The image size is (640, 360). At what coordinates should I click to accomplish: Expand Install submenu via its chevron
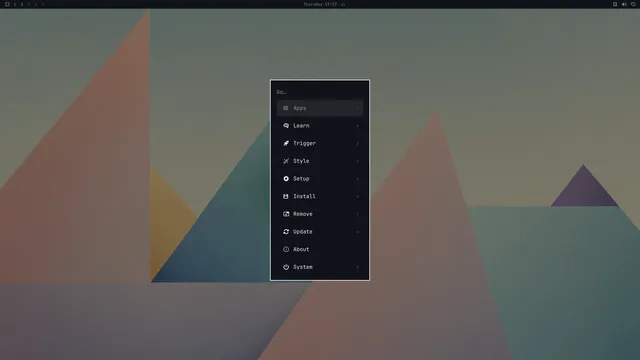(x=358, y=196)
